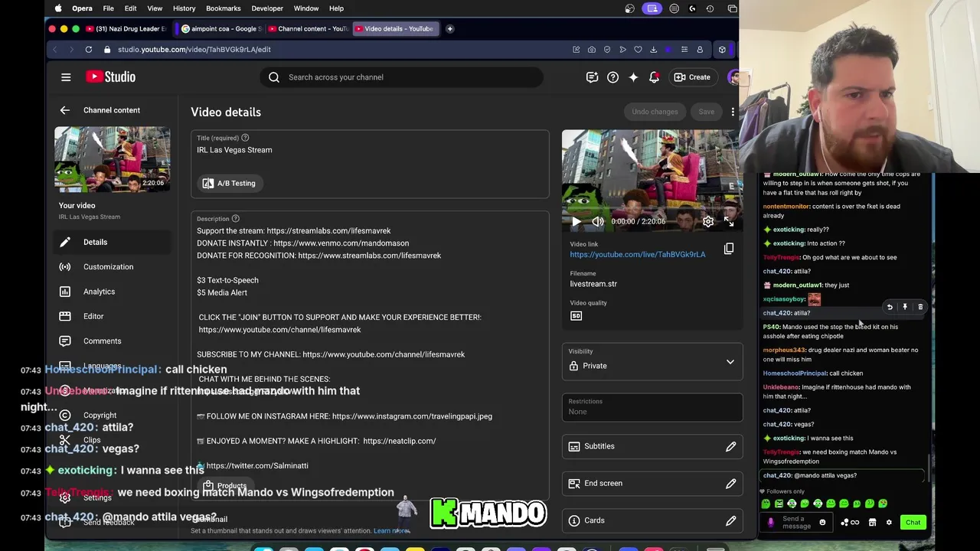Open the preview player settings gear
The width and height of the screenshot is (980, 551).
tap(708, 221)
